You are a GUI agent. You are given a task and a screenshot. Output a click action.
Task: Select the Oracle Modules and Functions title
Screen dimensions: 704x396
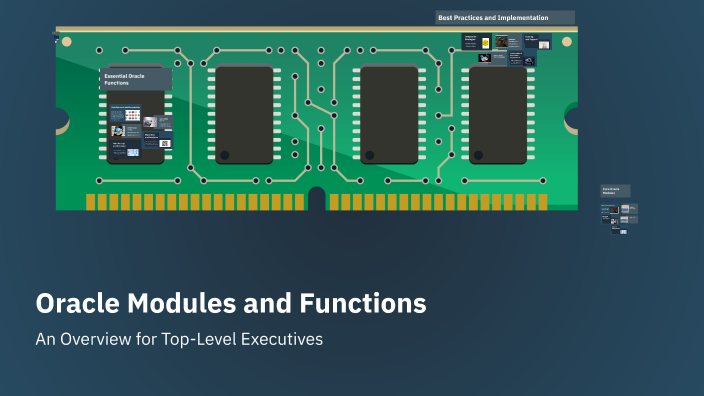231,303
